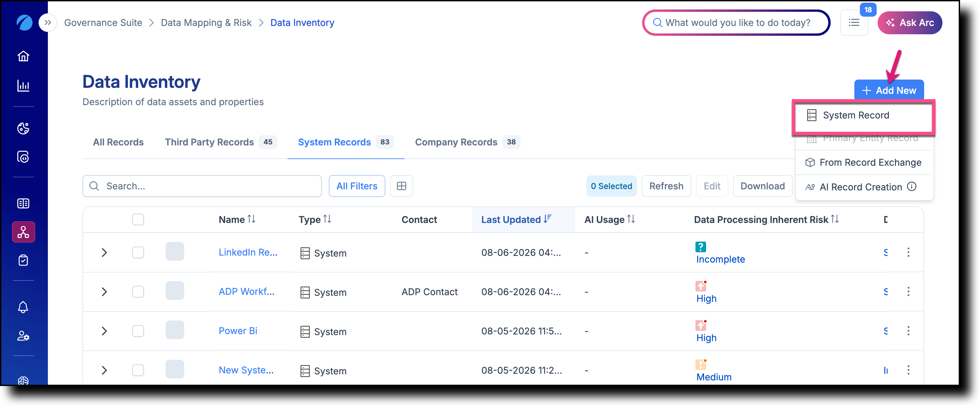The width and height of the screenshot is (980, 406).
Task: Click the Incomplete risk question mark icon
Action: click(x=700, y=247)
